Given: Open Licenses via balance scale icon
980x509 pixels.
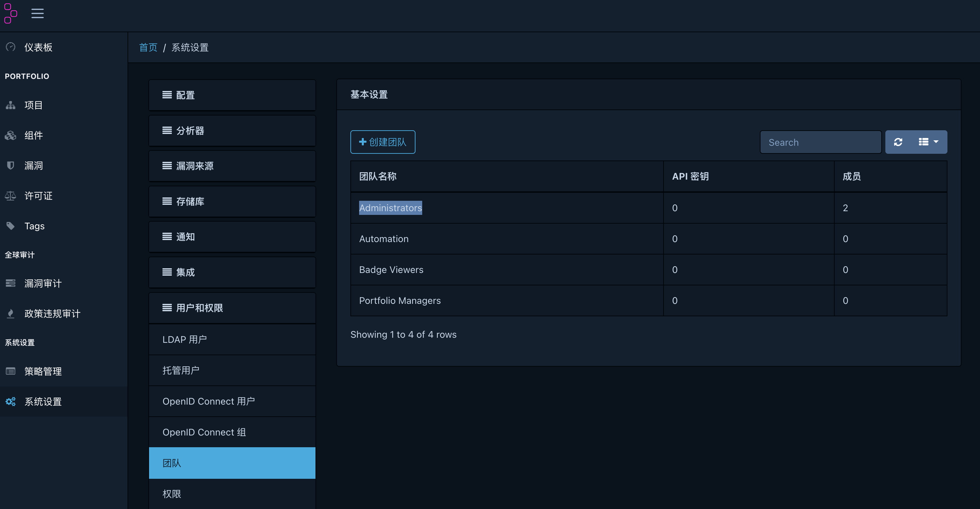Looking at the screenshot, I should tap(11, 196).
